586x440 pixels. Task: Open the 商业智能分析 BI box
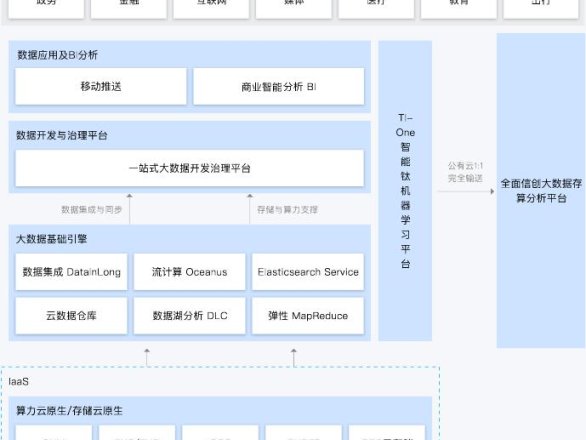278,86
